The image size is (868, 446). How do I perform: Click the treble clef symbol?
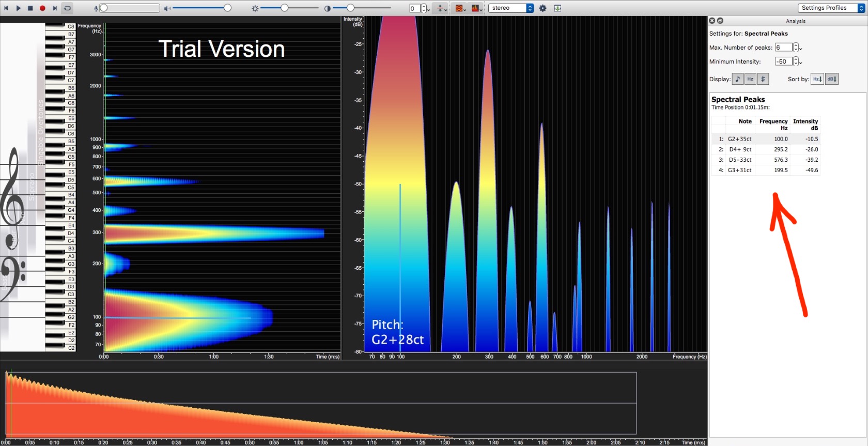point(12,199)
